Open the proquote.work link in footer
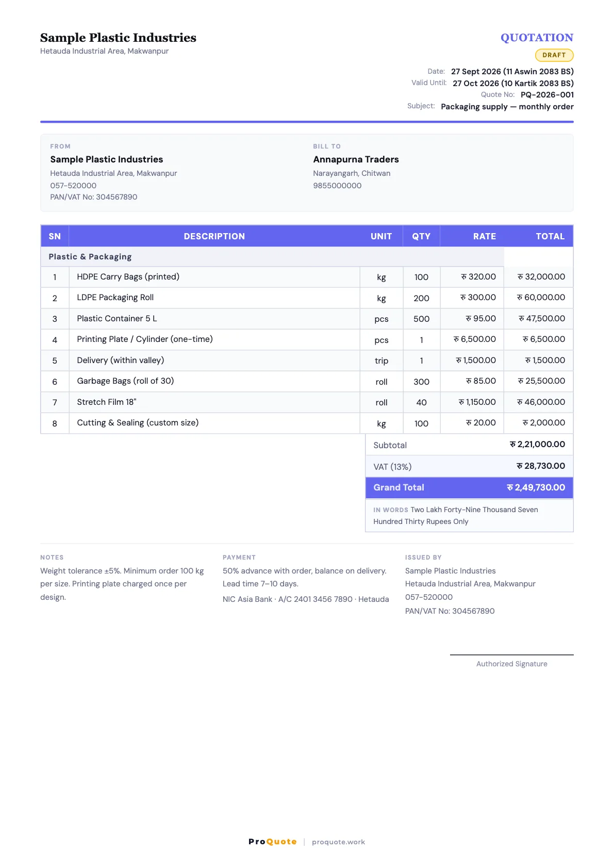Screen dimensions: 614x868 pos(338,842)
